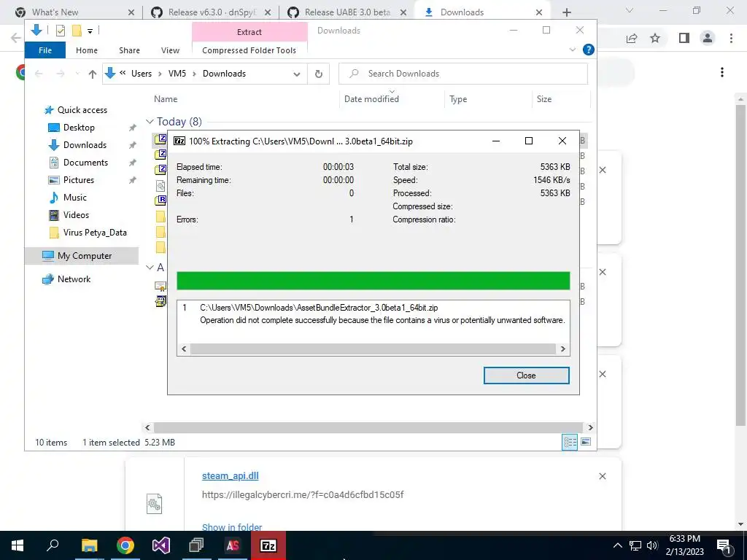Open Pictures in navigation pane

point(79,180)
